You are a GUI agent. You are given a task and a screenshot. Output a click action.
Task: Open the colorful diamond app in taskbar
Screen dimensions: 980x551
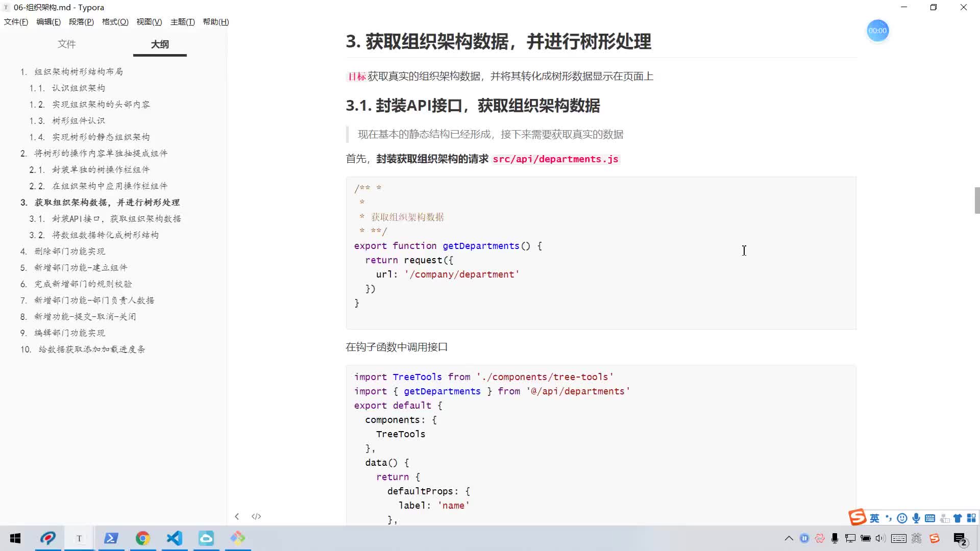click(237, 538)
